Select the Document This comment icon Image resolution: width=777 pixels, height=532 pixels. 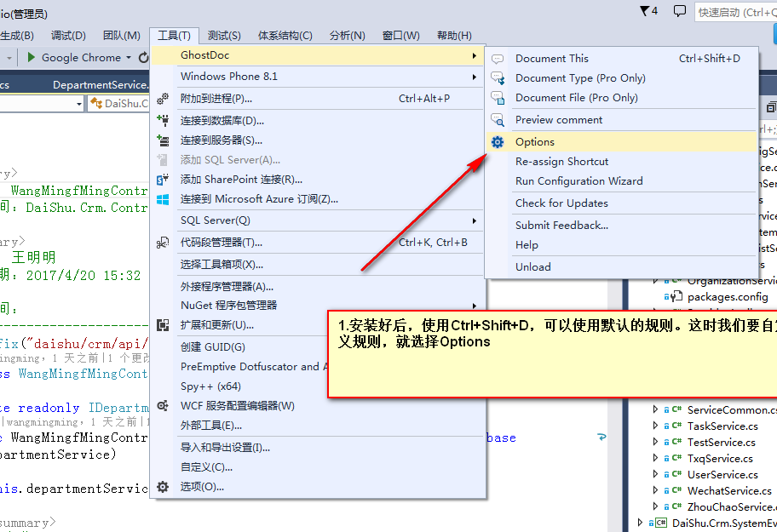[x=496, y=58]
